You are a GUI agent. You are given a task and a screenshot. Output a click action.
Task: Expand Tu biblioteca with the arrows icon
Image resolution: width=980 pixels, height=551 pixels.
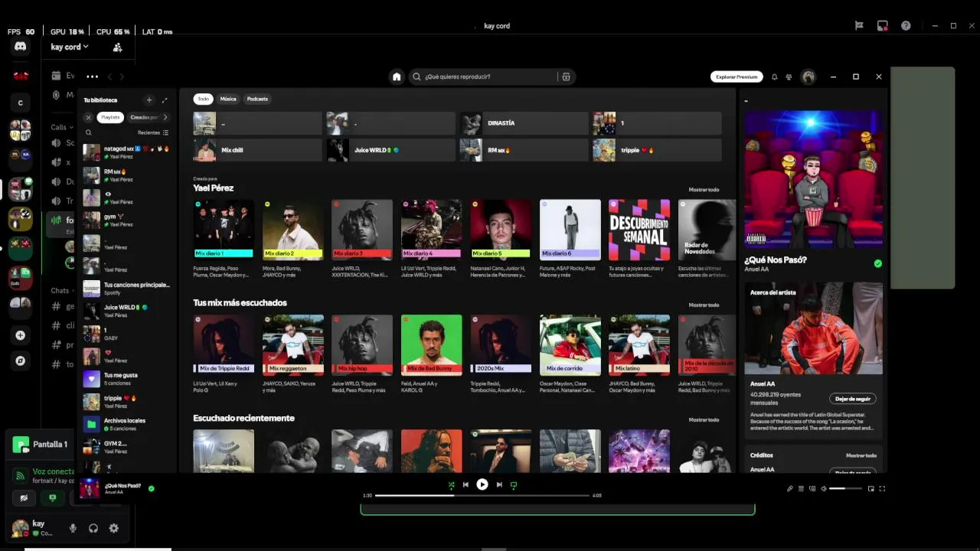click(x=165, y=99)
